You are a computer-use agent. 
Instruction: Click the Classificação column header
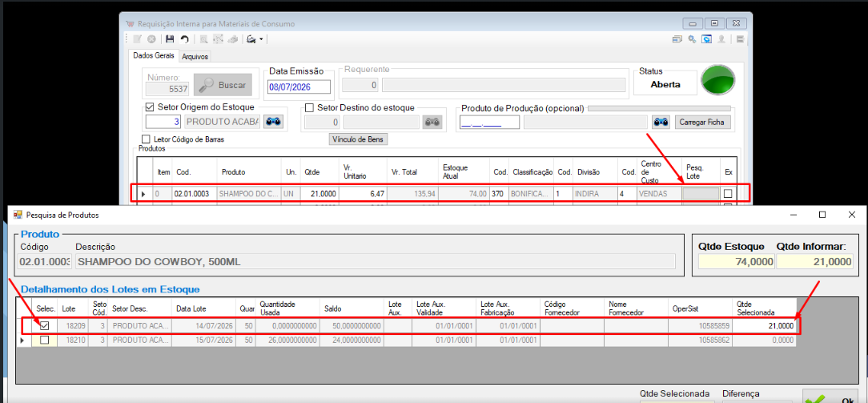pos(532,172)
